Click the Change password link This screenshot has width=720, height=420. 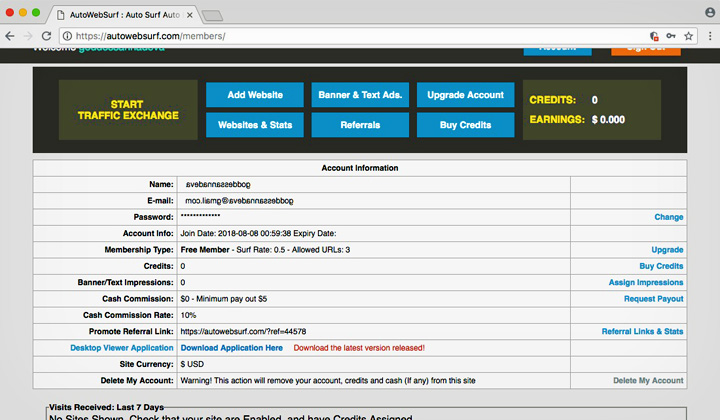(x=669, y=217)
